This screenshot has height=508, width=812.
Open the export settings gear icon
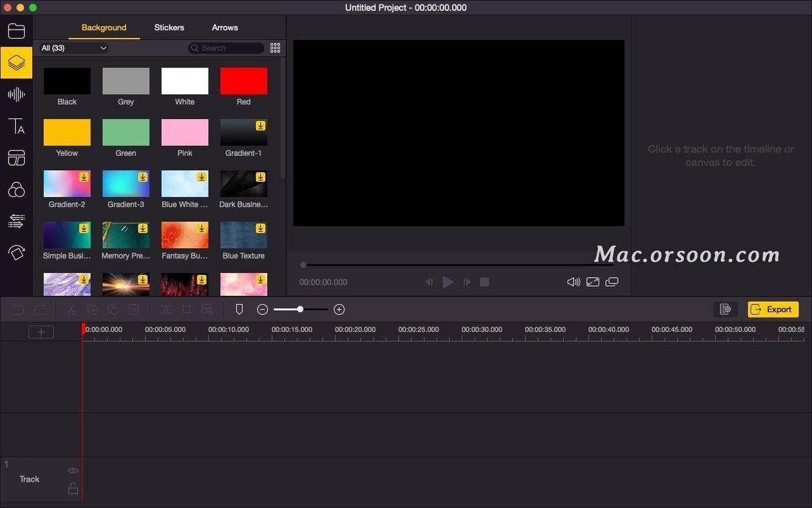click(x=725, y=310)
